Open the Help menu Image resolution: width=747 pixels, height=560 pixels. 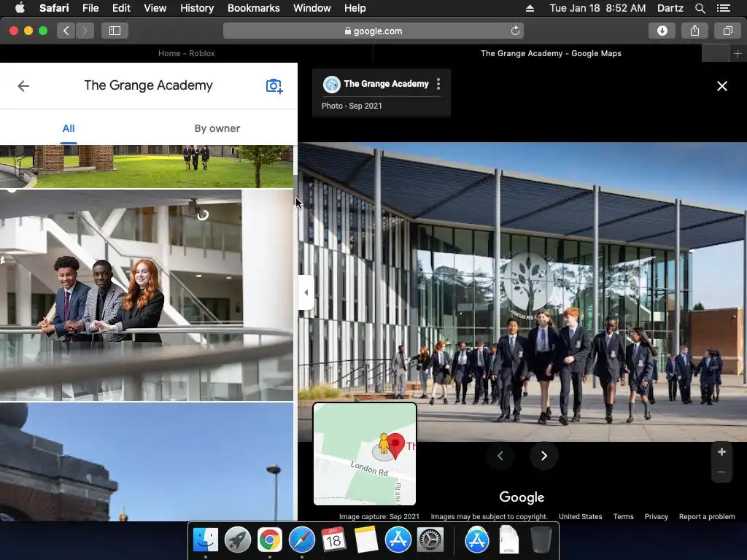click(x=355, y=8)
